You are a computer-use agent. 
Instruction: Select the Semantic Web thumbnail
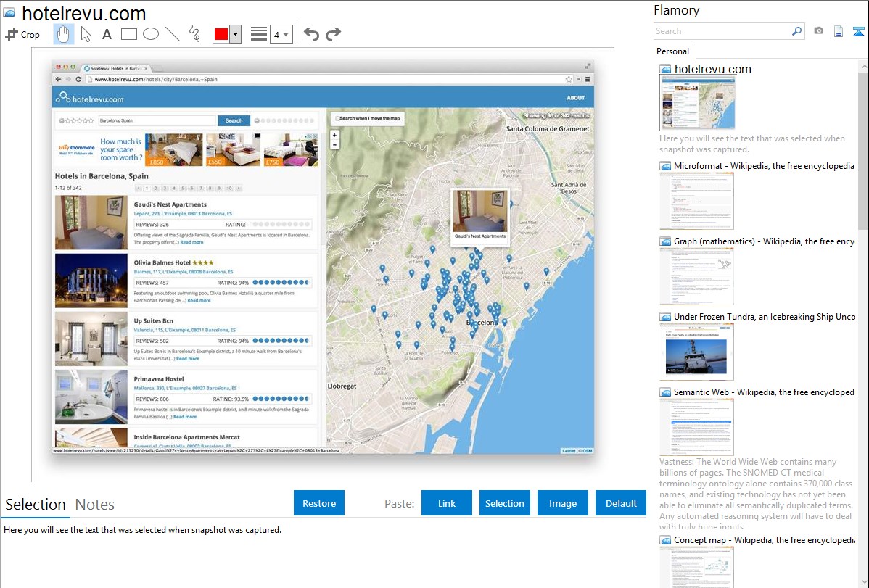click(696, 427)
